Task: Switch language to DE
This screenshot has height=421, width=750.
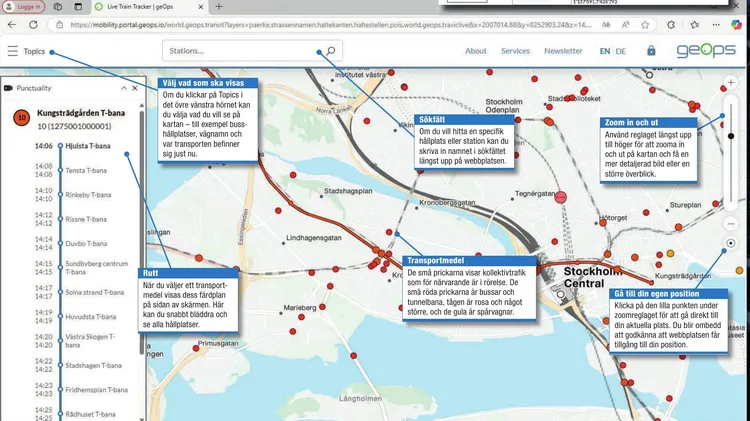Action: (621, 51)
